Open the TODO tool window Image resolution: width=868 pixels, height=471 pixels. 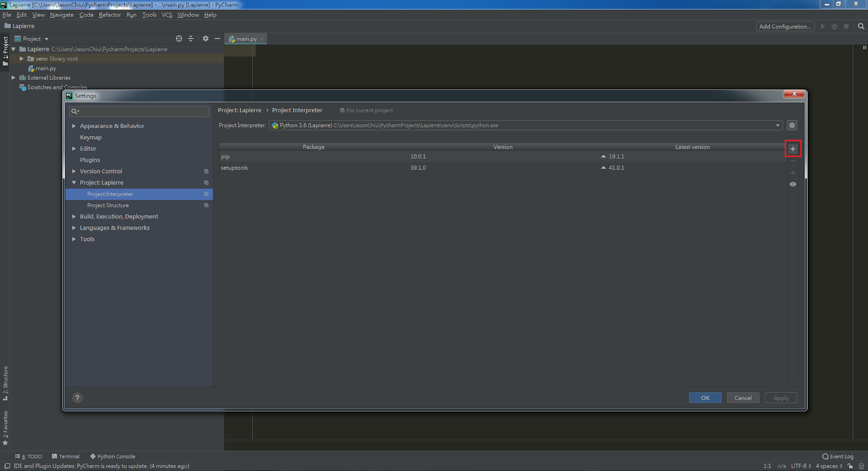pos(29,456)
